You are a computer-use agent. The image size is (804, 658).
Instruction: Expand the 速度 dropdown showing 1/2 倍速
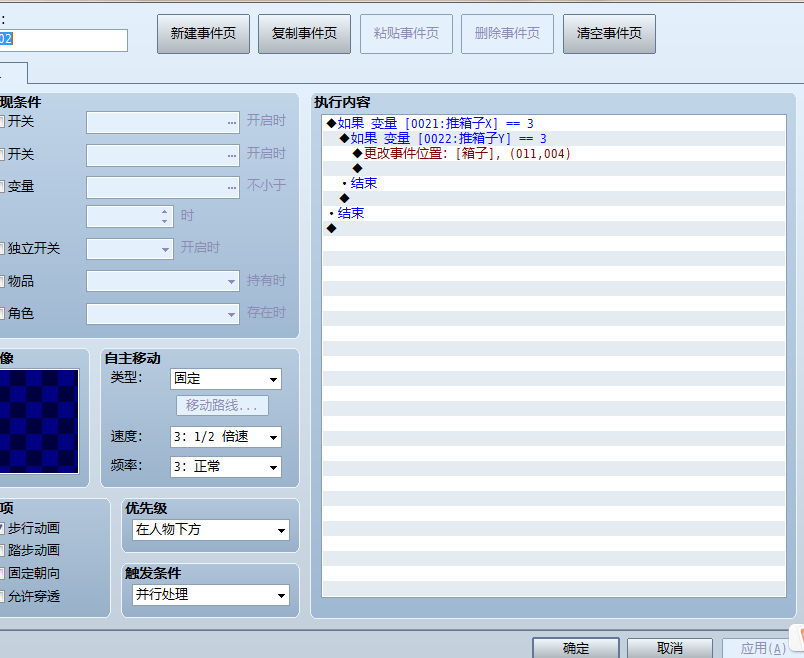coord(226,437)
